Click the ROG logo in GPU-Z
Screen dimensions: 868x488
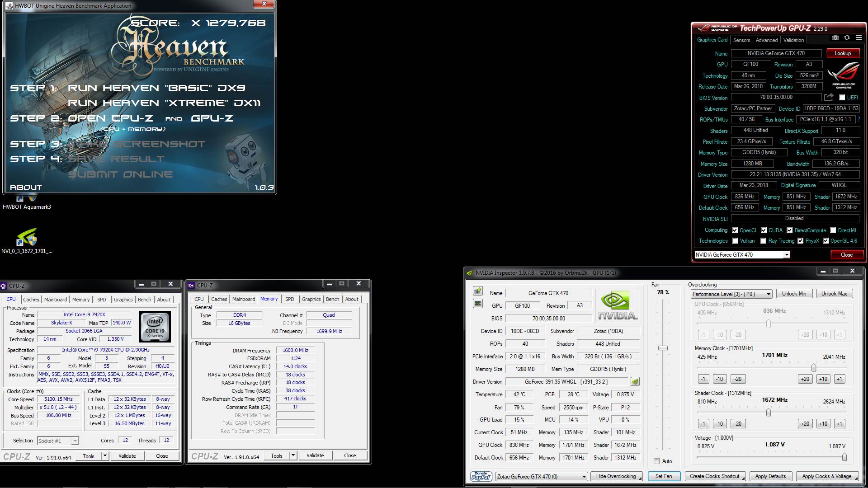pyautogui.click(x=843, y=75)
